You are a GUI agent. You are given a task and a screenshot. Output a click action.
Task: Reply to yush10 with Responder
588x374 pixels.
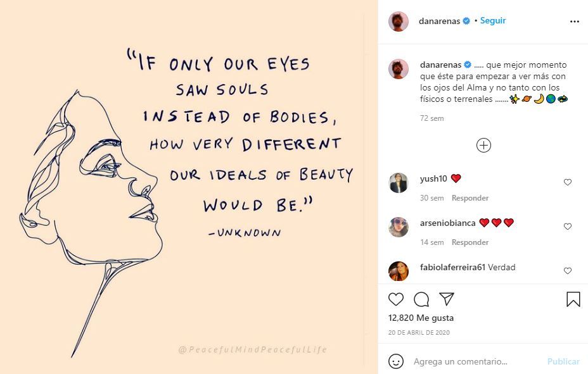470,198
